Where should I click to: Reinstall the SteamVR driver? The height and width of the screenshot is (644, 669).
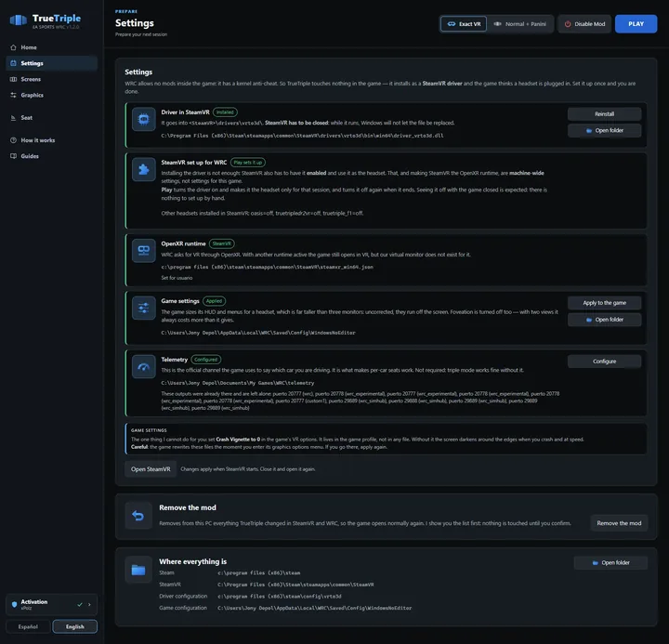pos(604,114)
